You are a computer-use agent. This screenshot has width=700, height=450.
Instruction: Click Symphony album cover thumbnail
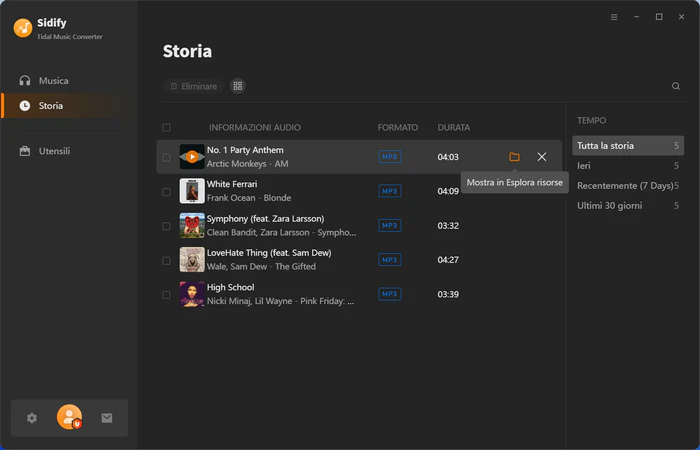pos(192,225)
